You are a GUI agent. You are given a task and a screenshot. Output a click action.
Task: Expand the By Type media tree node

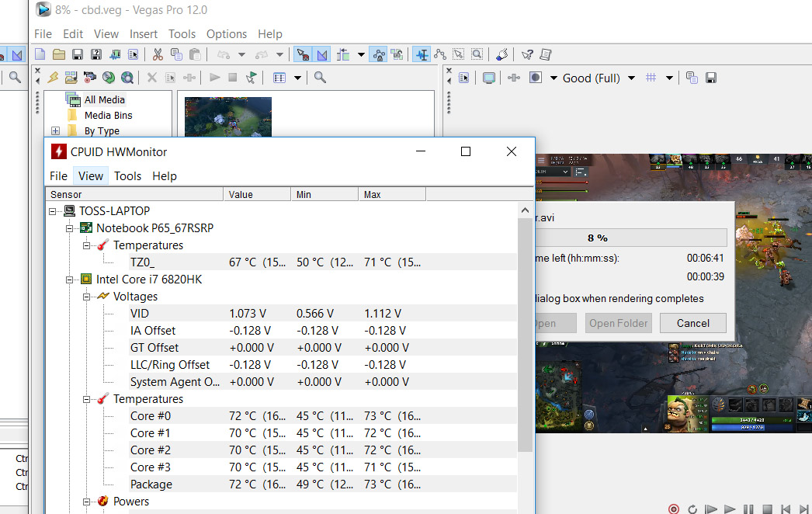coord(55,131)
